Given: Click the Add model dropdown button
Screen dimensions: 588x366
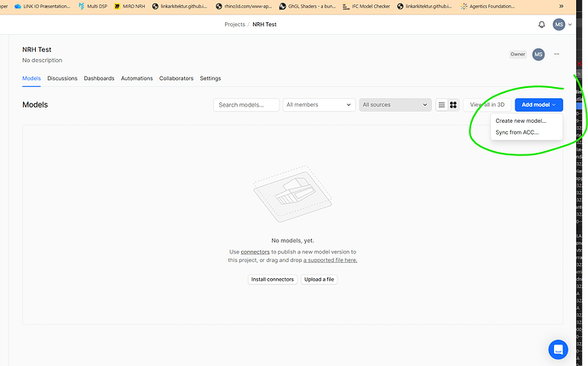Looking at the screenshot, I should pyautogui.click(x=539, y=105).
